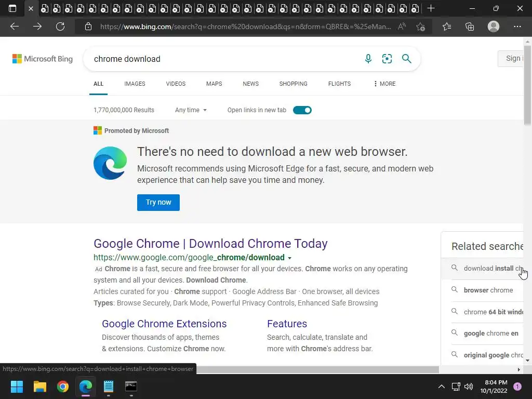Click the browser Forward arrow

coord(37,26)
